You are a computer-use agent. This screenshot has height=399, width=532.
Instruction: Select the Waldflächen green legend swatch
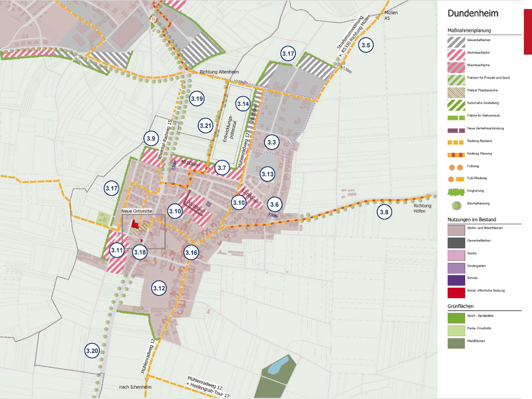456,343
